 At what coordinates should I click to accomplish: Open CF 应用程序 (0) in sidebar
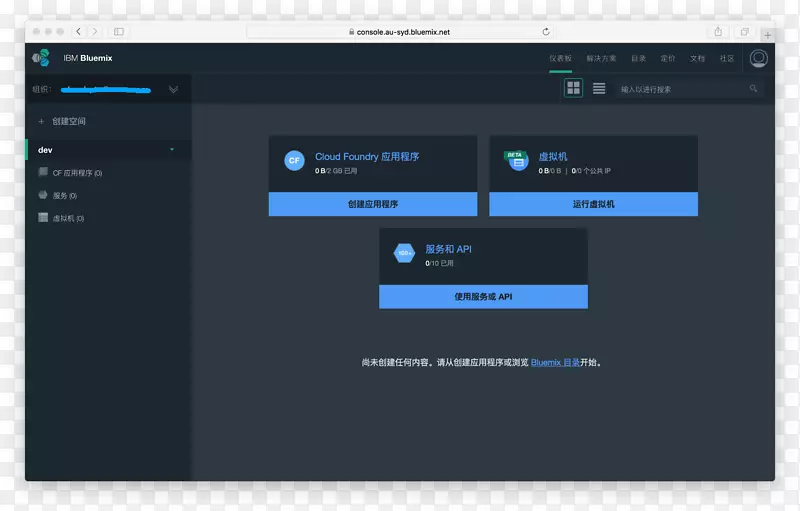[x=77, y=173]
